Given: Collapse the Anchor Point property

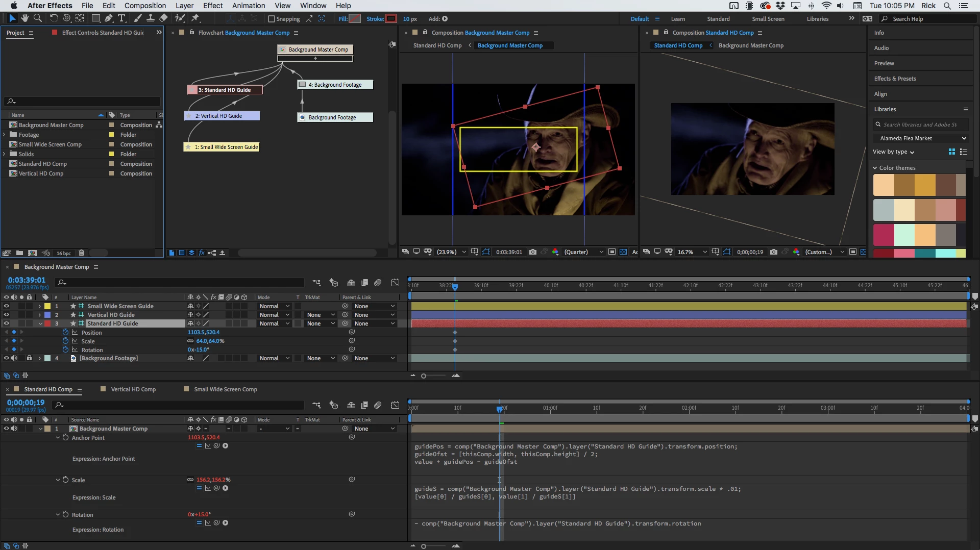Looking at the screenshot, I should tap(58, 438).
